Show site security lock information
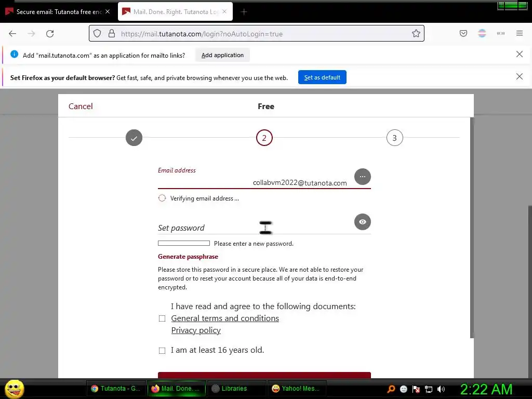 (112, 34)
